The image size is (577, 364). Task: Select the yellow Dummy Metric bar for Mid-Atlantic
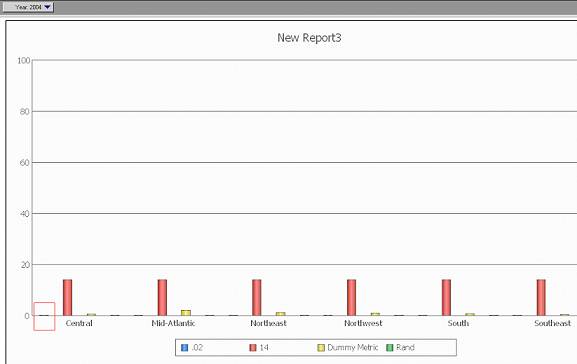[186, 313]
